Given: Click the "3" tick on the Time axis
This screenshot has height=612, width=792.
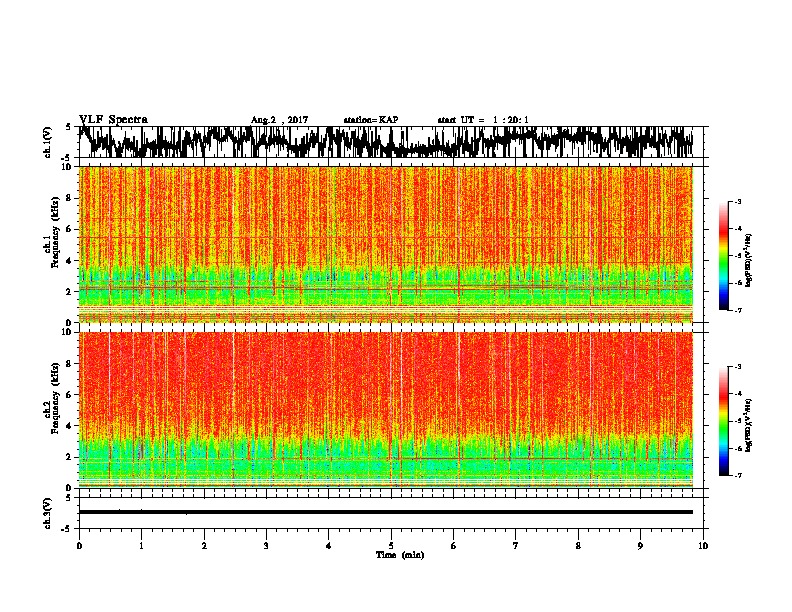Looking at the screenshot, I should click(266, 546).
